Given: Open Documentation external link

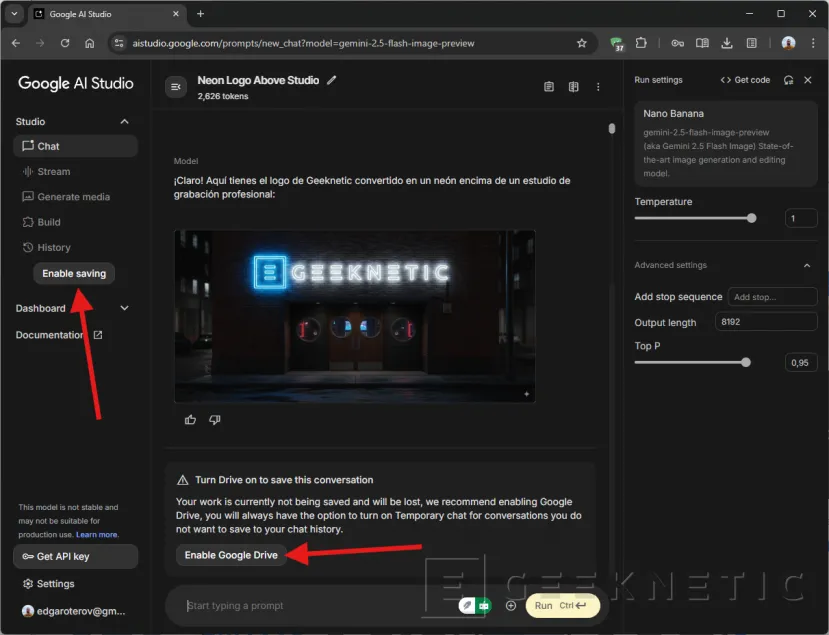Looking at the screenshot, I should tap(59, 335).
